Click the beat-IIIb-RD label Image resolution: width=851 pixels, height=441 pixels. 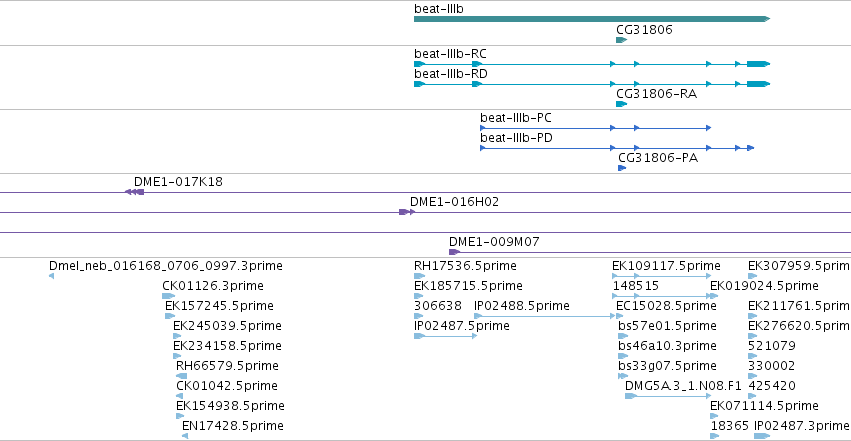450,74
